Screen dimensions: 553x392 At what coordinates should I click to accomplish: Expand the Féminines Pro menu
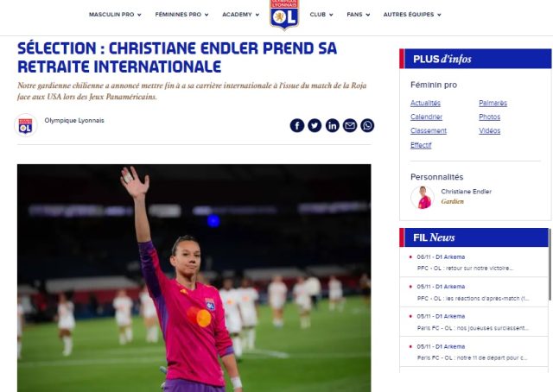tap(181, 15)
